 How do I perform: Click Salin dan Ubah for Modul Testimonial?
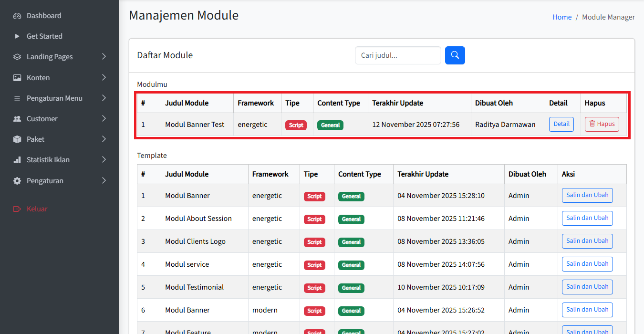coord(587,287)
